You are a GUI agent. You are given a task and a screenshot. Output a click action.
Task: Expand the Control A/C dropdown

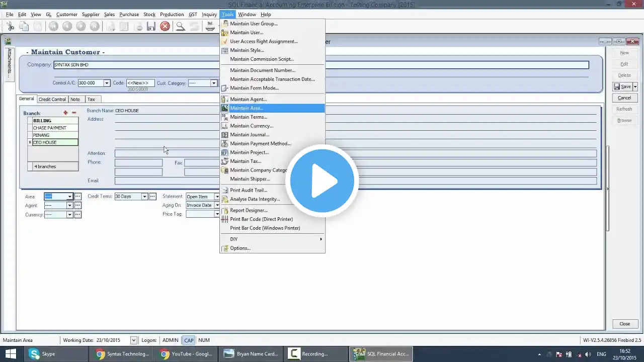tap(107, 83)
